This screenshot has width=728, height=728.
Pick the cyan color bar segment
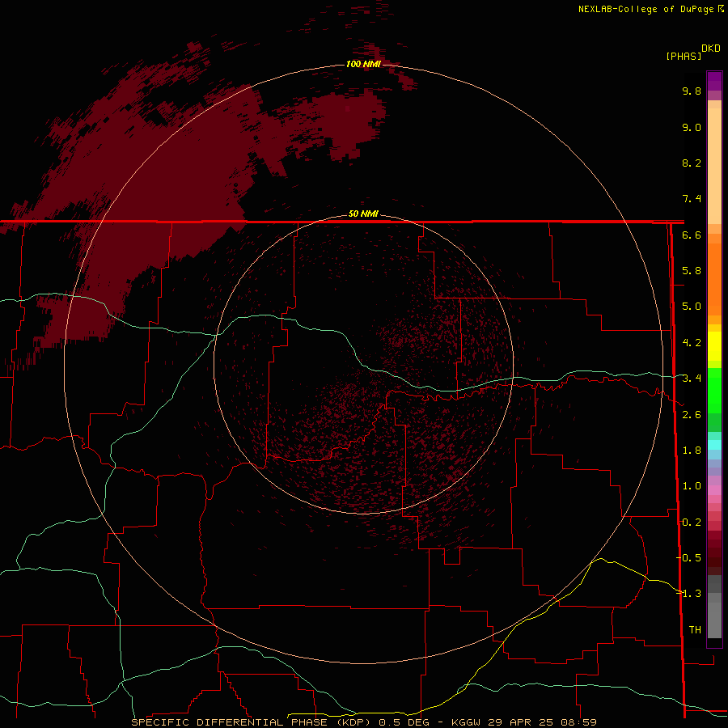coord(714,445)
